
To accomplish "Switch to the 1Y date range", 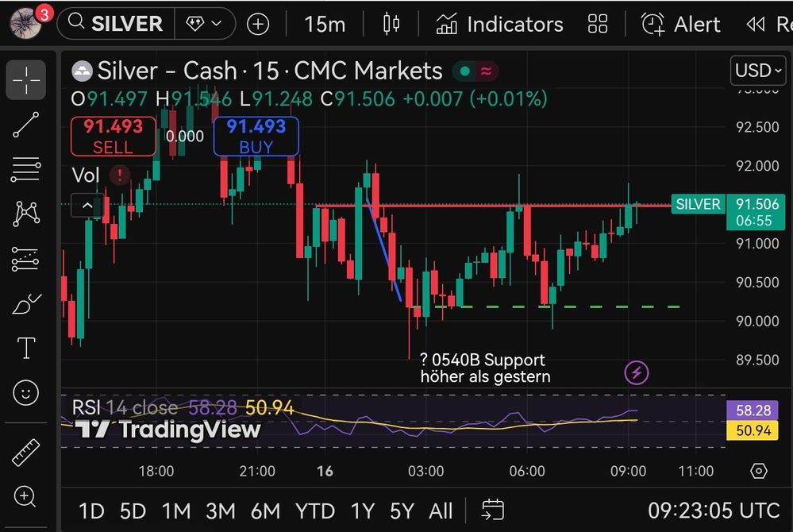I will [363, 511].
